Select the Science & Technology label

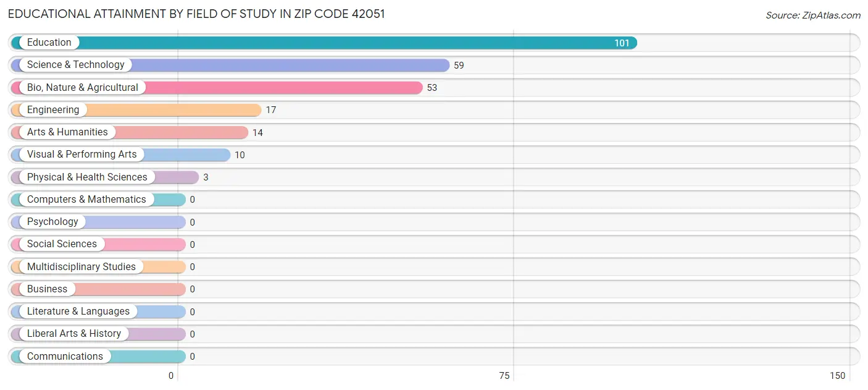point(75,65)
